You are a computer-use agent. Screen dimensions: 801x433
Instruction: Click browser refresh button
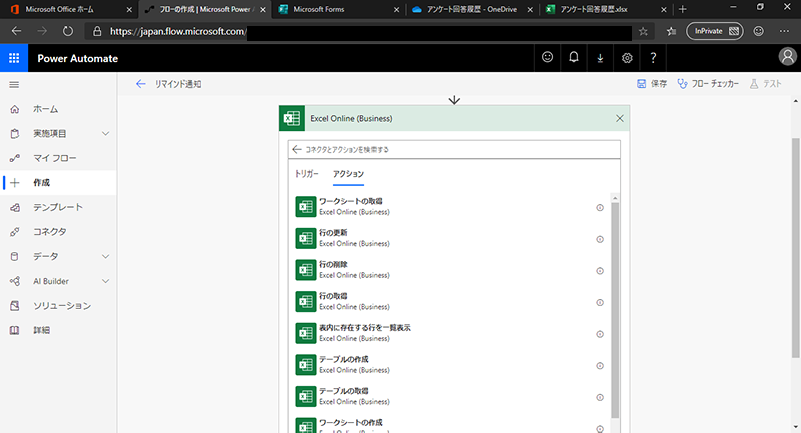point(67,31)
